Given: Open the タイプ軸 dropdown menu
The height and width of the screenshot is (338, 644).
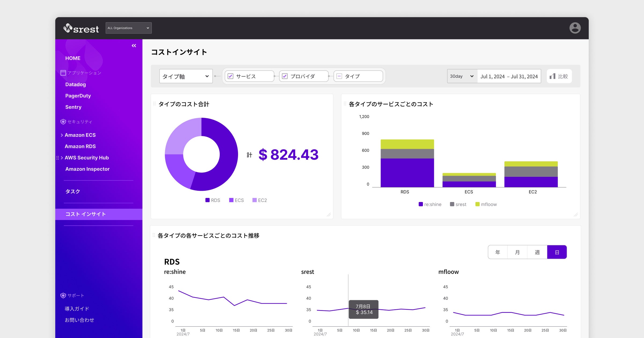Looking at the screenshot, I should pyautogui.click(x=186, y=77).
